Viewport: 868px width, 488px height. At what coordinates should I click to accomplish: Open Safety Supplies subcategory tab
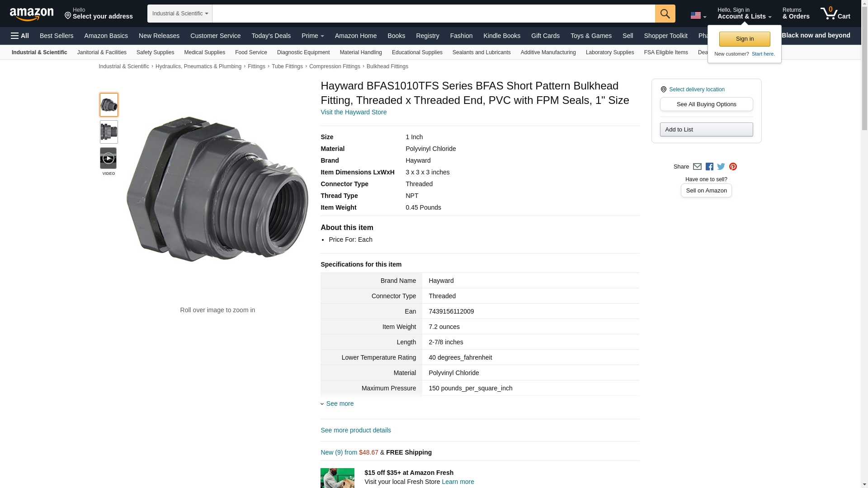[155, 52]
